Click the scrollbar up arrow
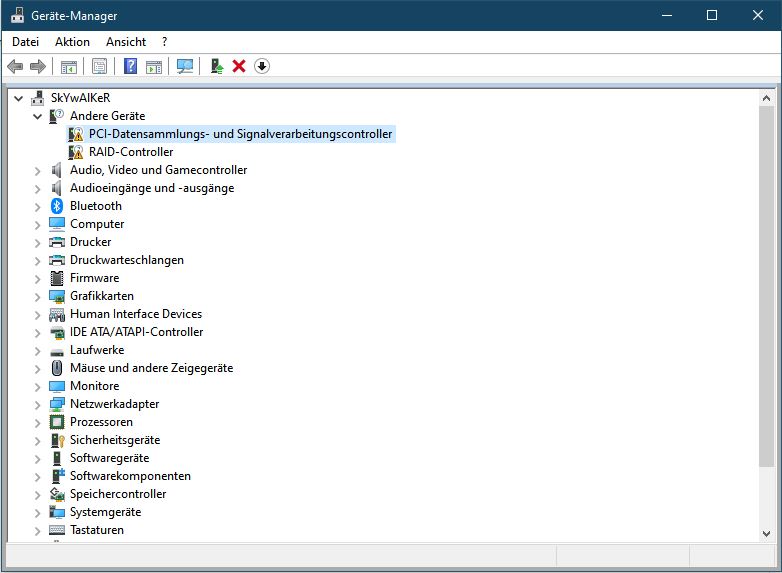782x573 pixels. click(x=767, y=98)
